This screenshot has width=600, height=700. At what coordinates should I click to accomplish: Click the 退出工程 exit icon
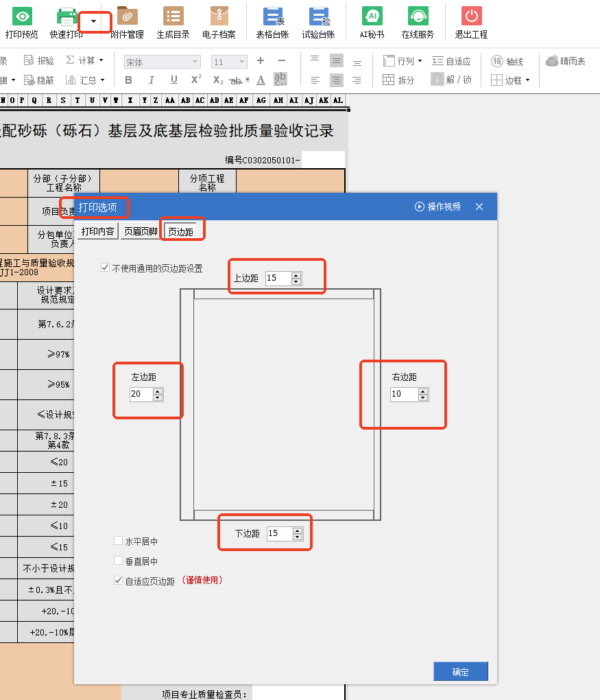click(471, 16)
